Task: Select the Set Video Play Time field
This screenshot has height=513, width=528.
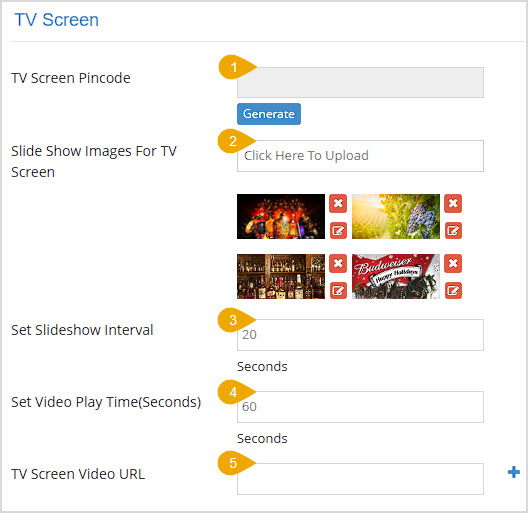Action: (x=360, y=407)
